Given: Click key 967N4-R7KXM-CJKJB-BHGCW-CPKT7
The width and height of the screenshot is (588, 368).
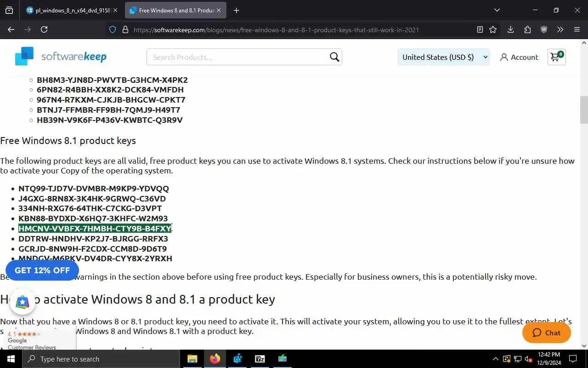Looking at the screenshot, I should click(x=111, y=100).
